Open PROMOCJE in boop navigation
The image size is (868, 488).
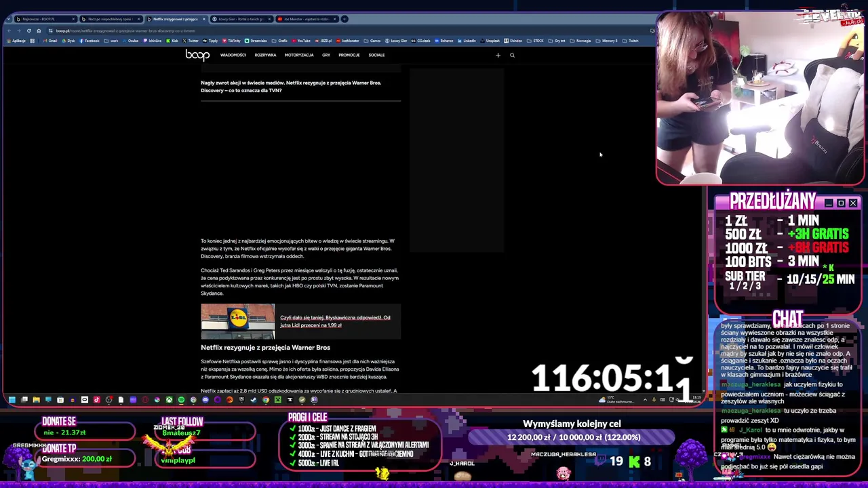tap(349, 55)
